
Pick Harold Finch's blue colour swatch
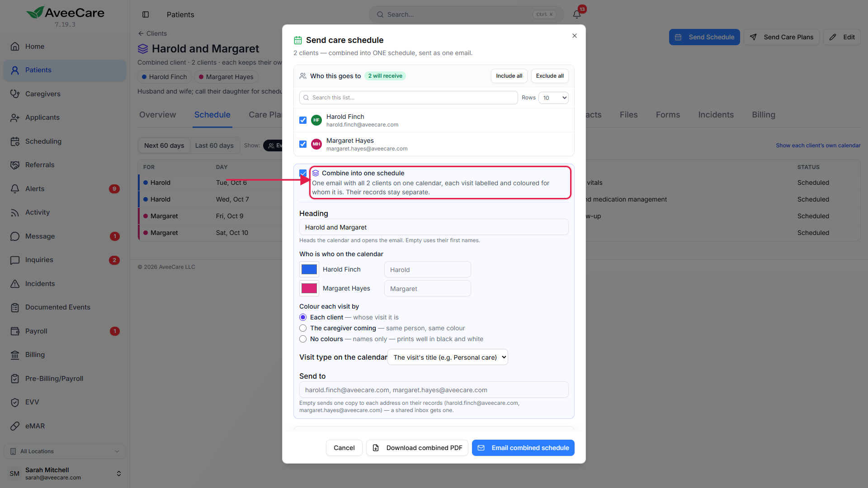coord(309,269)
